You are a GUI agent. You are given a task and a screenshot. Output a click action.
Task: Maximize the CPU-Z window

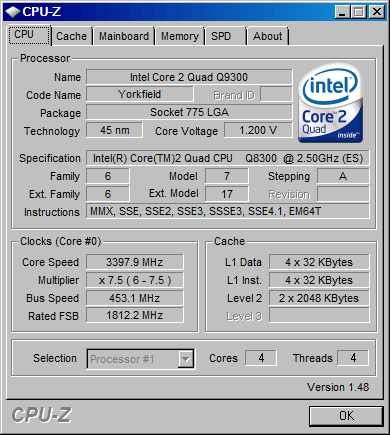click(x=359, y=12)
